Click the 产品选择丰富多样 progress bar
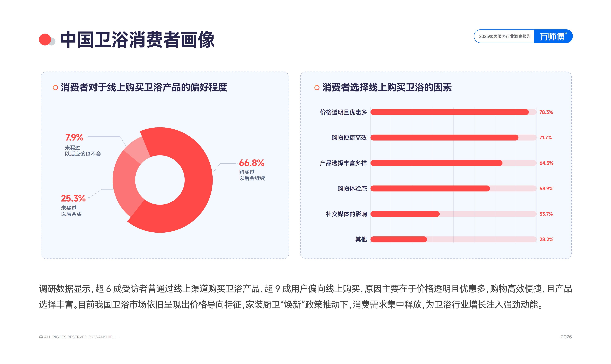This screenshot has width=611, height=364. (x=453, y=163)
